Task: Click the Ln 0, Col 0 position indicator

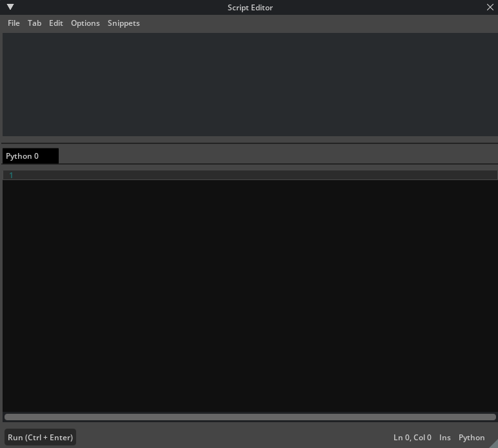Action: coord(412,438)
